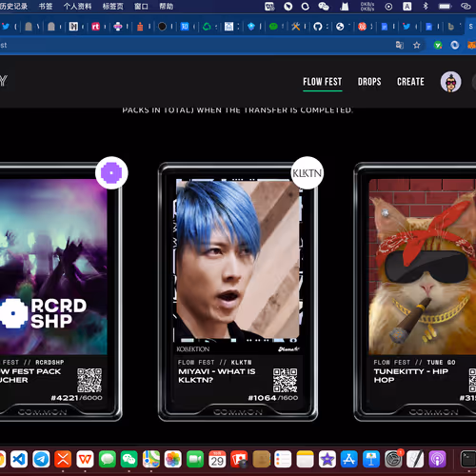This screenshot has width=476, height=476.
Task: Switch to the Zhihu 知 browser tab
Action: tap(185, 27)
